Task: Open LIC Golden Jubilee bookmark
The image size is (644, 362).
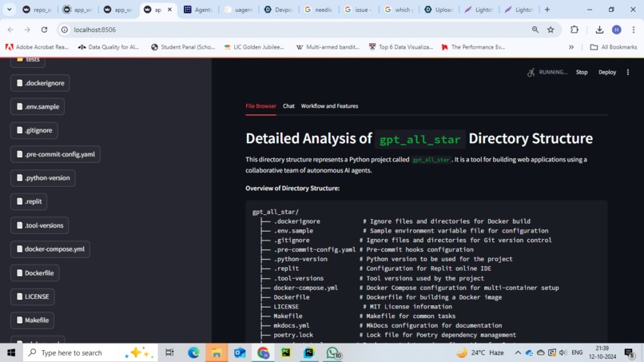Action: (x=254, y=47)
